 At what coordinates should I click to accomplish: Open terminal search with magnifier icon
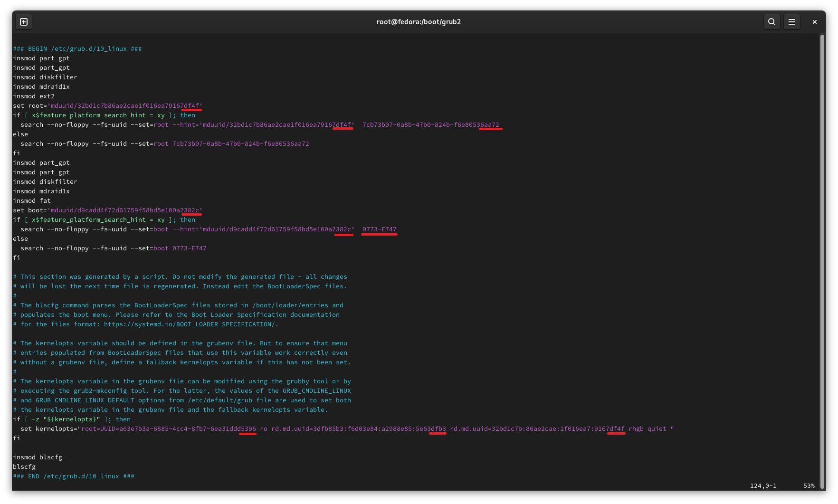[771, 22]
